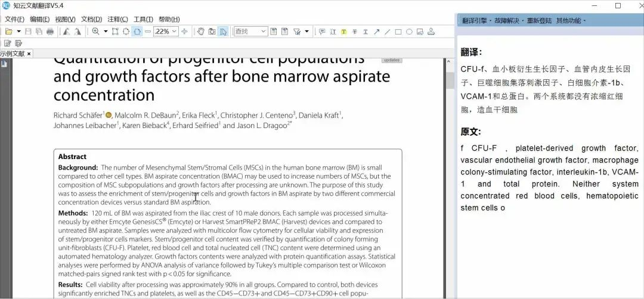
Task: Click the print icon in toolbar
Action: coord(50,32)
